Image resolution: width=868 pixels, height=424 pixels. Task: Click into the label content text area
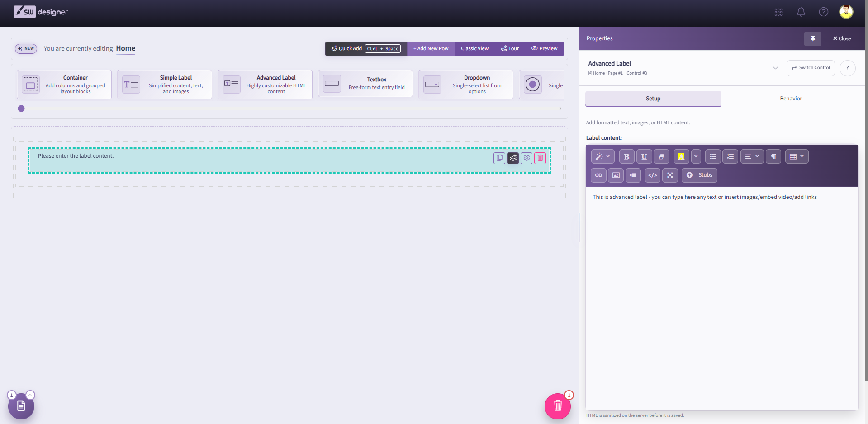click(722, 298)
